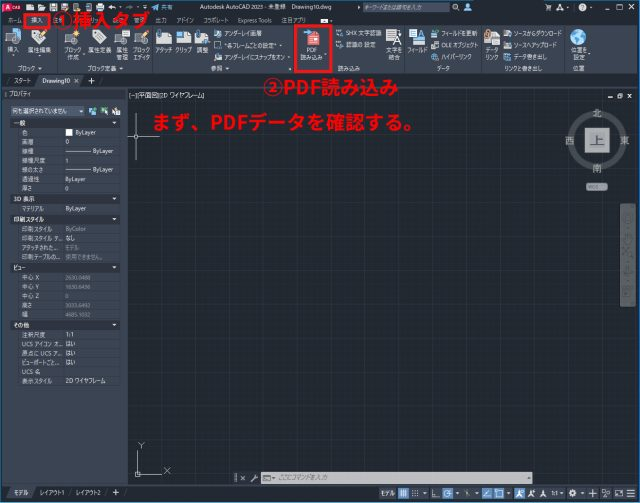
Task: Switch to the 挿入 (Insert) ribbon tab
Action: (37, 20)
